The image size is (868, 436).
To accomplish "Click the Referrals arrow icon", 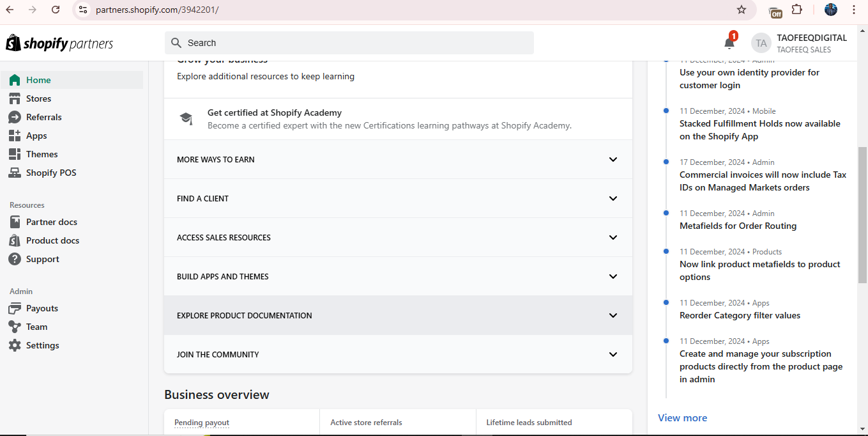I will click(15, 117).
